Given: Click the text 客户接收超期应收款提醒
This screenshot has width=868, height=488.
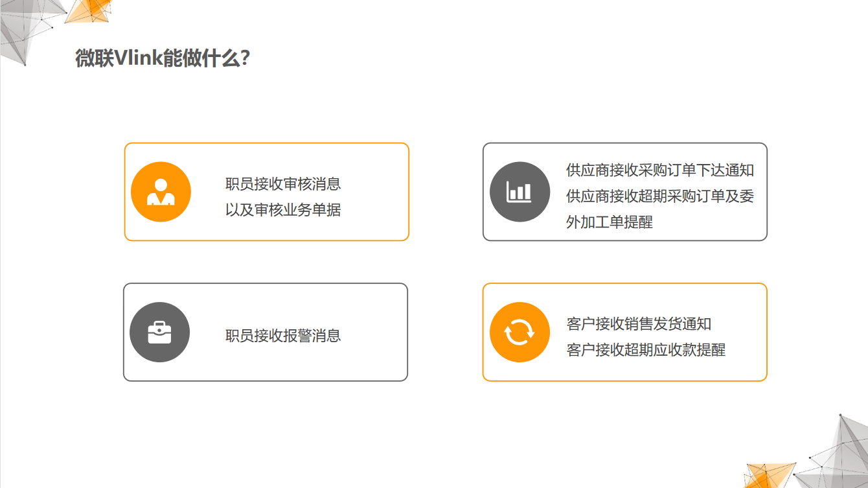Looking at the screenshot, I should [646, 350].
